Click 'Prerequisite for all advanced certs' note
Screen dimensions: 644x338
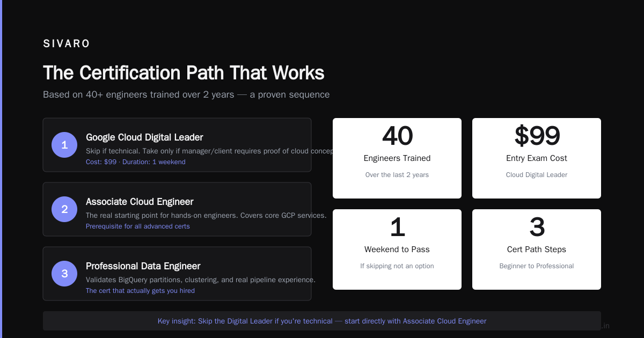138,226
